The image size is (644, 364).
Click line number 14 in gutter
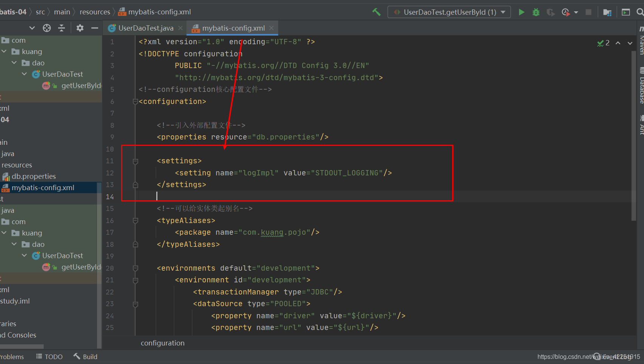tap(110, 197)
